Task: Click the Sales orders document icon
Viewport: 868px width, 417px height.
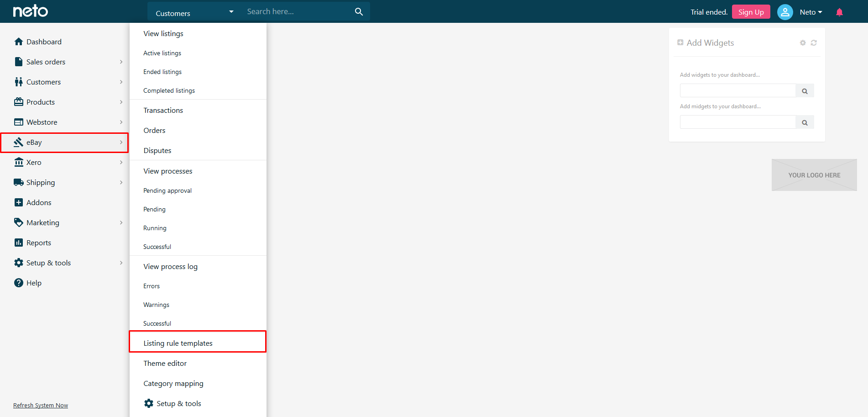Action: point(19,62)
